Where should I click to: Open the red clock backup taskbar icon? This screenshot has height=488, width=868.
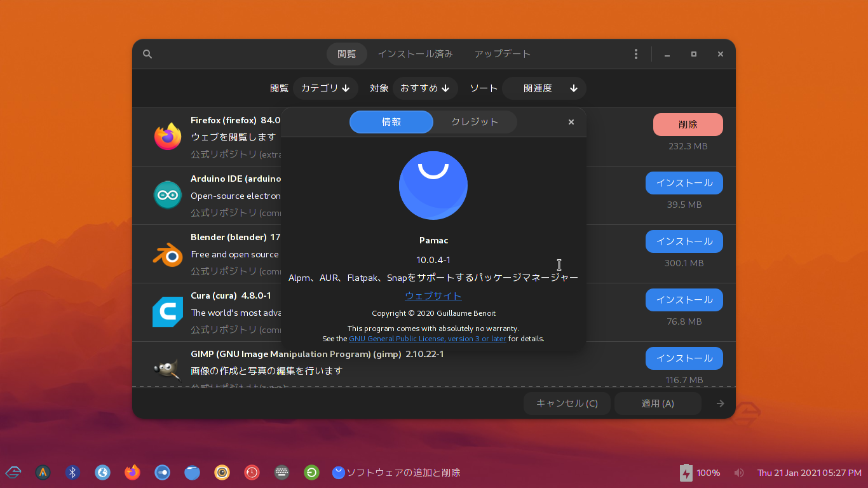coord(252,472)
